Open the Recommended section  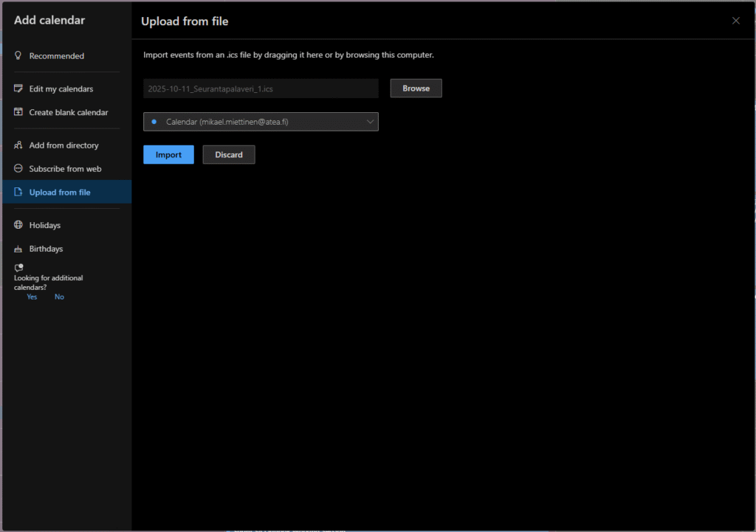click(57, 56)
